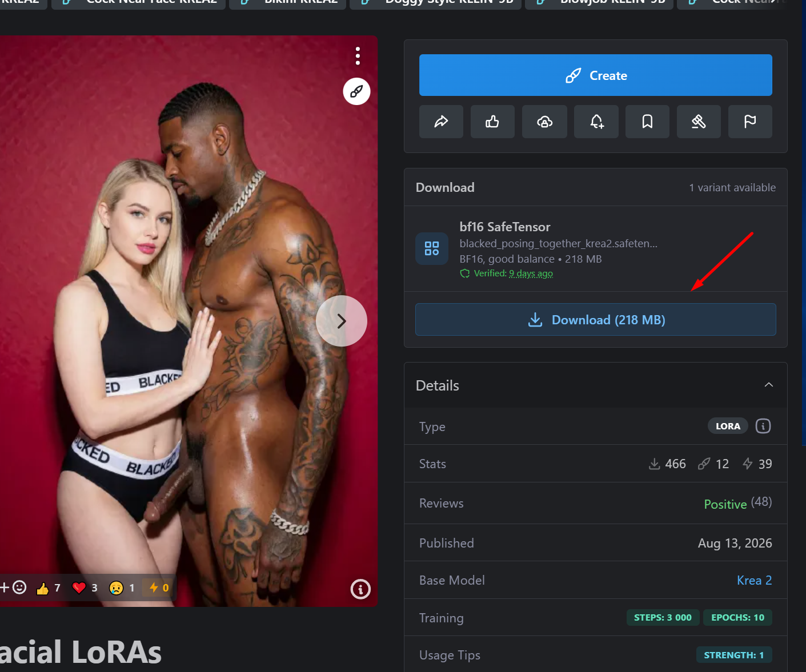The image size is (806, 672).
Task: Click the 466 downloads stat
Action: click(x=667, y=464)
